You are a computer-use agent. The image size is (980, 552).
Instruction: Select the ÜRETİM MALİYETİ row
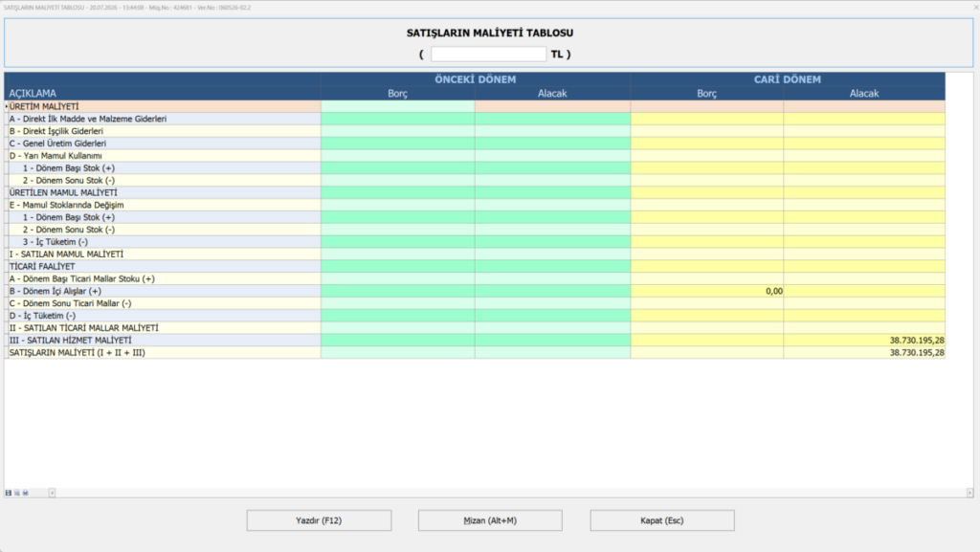pyautogui.click(x=475, y=106)
